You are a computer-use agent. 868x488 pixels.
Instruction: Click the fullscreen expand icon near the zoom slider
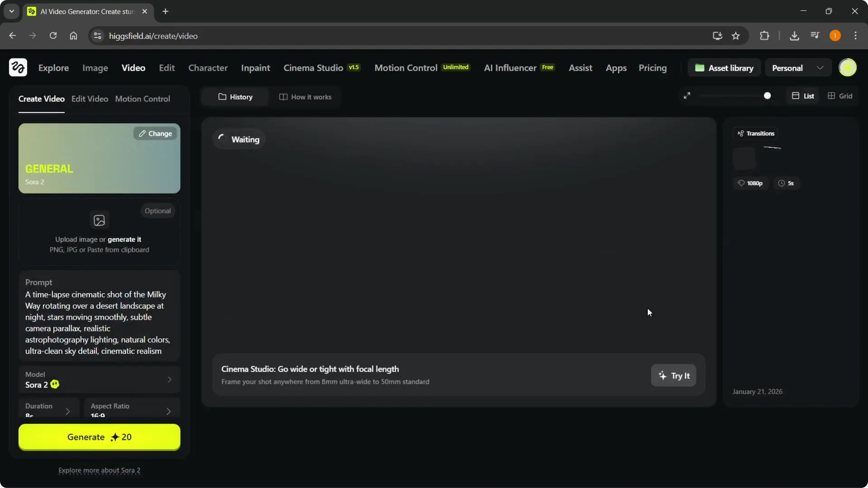tap(687, 95)
